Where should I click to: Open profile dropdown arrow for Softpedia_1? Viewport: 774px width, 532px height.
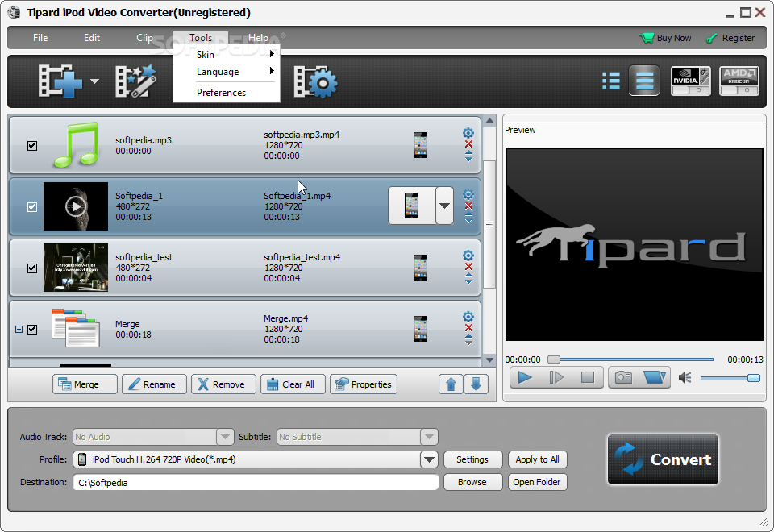pos(445,206)
